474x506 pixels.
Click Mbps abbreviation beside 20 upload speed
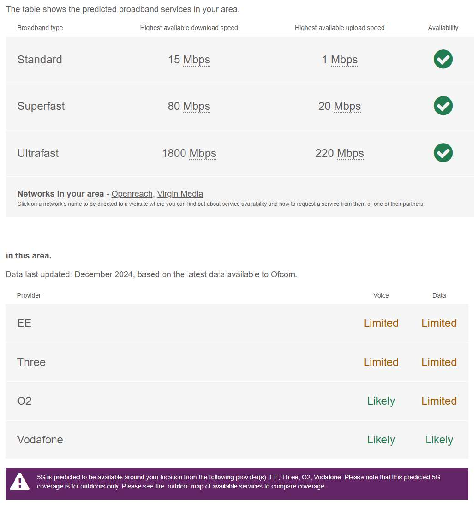click(347, 106)
